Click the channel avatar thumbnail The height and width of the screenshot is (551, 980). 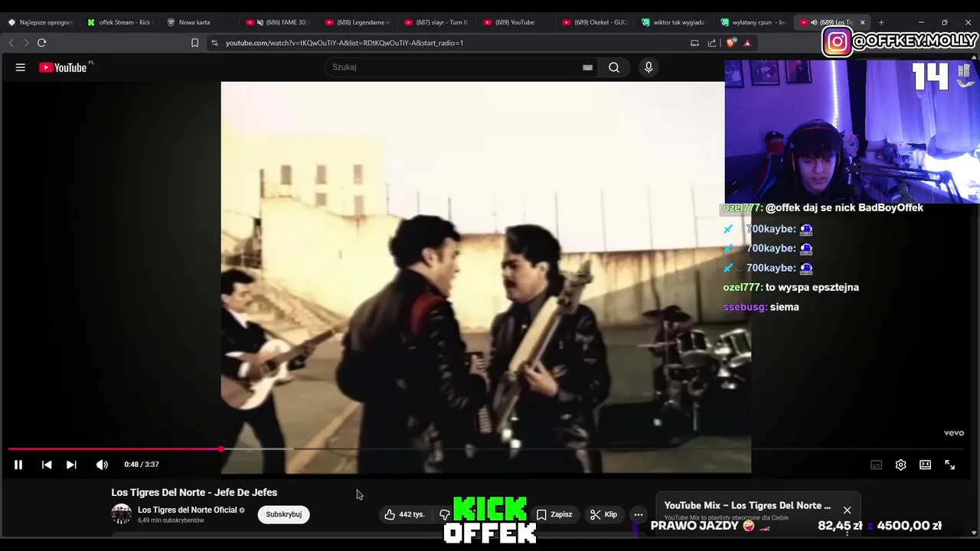[122, 514]
